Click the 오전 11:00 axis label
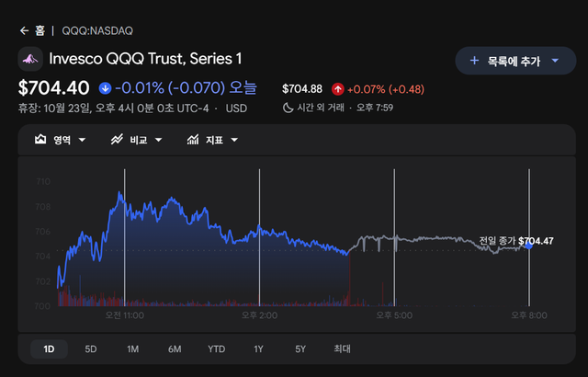This screenshot has width=588, height=377. (x=125, y=315)
